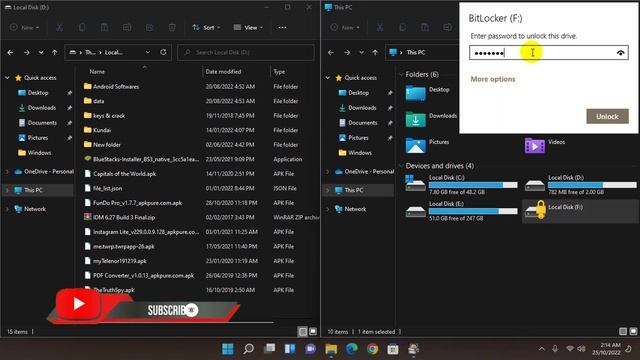Launch Microsoft Edge from taskbar

tap(351, 349)
